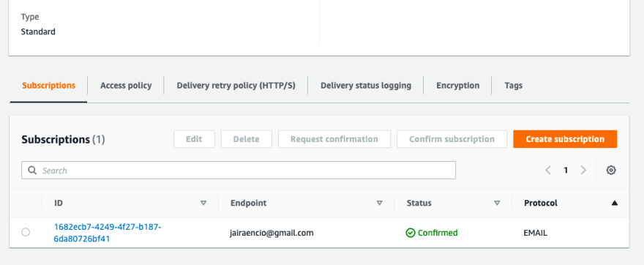
Task: Open the Tags tab
Action: point(514,86)
